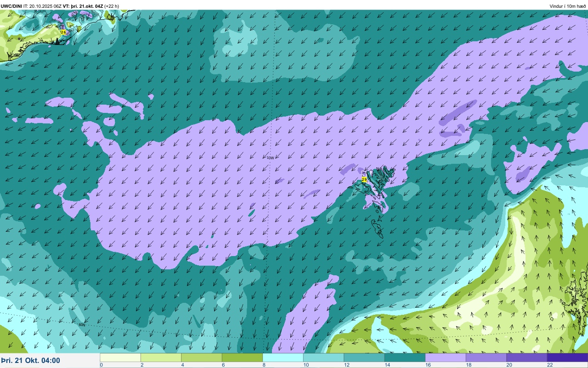Select the 4–6 m/s green legend swatch
This screenshot has height=368, width=588.
pyautogui.click(x=202, y=357)
